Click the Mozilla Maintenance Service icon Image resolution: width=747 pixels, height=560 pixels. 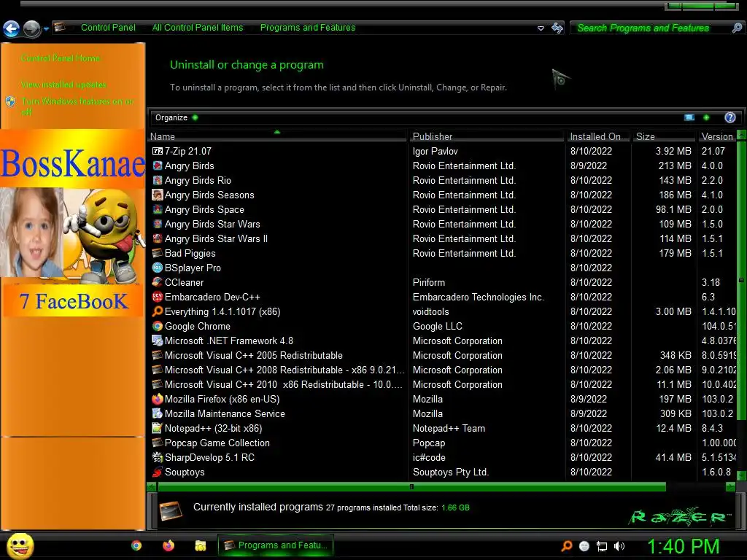pyautogui.click(x=158, y=414)
